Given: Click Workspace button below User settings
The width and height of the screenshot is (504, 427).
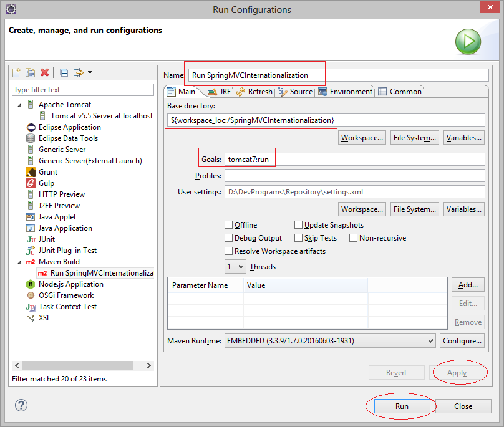Looking at the screenshot, I should click(x=362, y=209).
